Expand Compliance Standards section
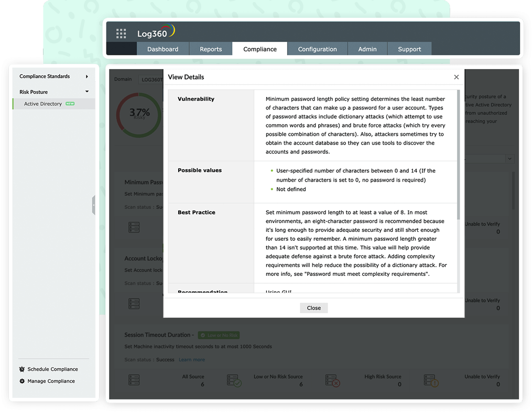The height and width of the screenshot is (412, 532). (53, 76)
